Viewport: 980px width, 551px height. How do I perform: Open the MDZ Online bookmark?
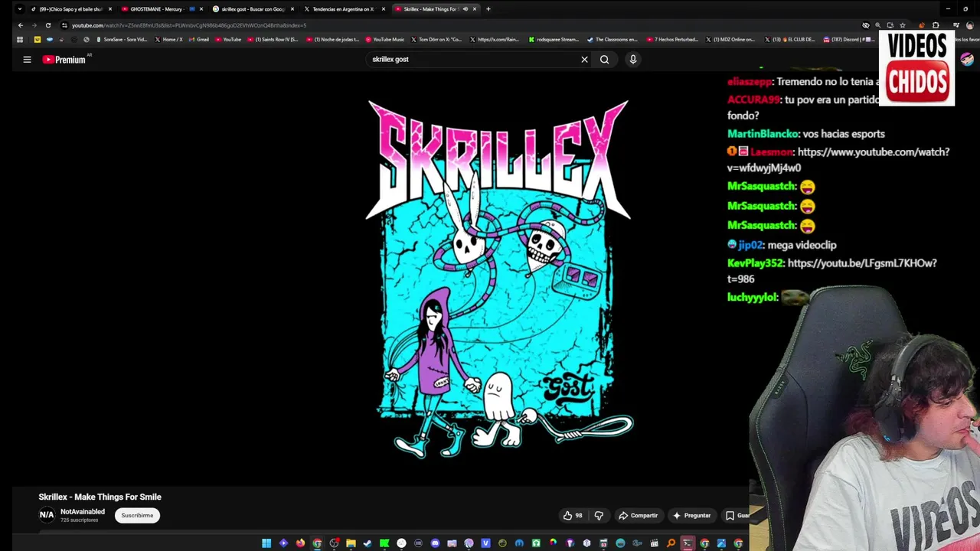click(730, 39)
